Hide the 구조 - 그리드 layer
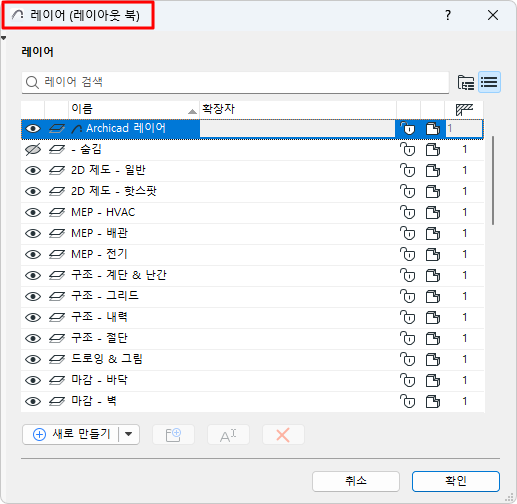The height and width of the screenshot is (504, 517). 33,297
